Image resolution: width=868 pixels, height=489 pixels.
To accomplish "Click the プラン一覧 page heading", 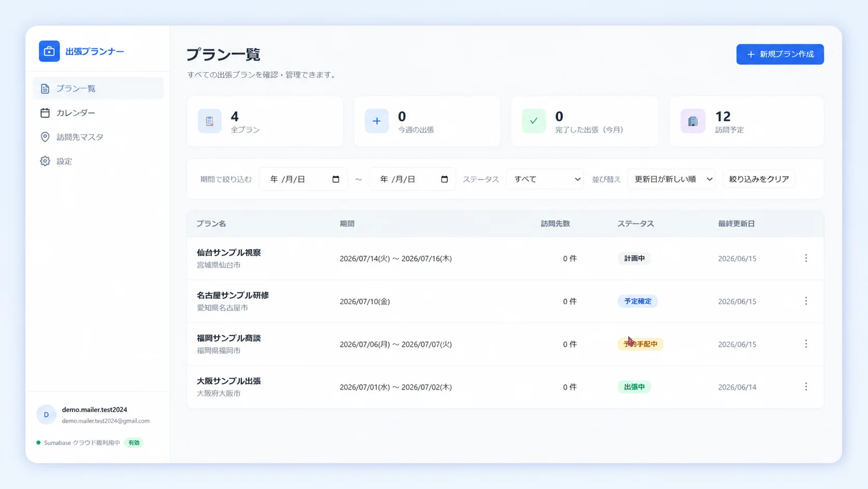I will click(223, 55).
